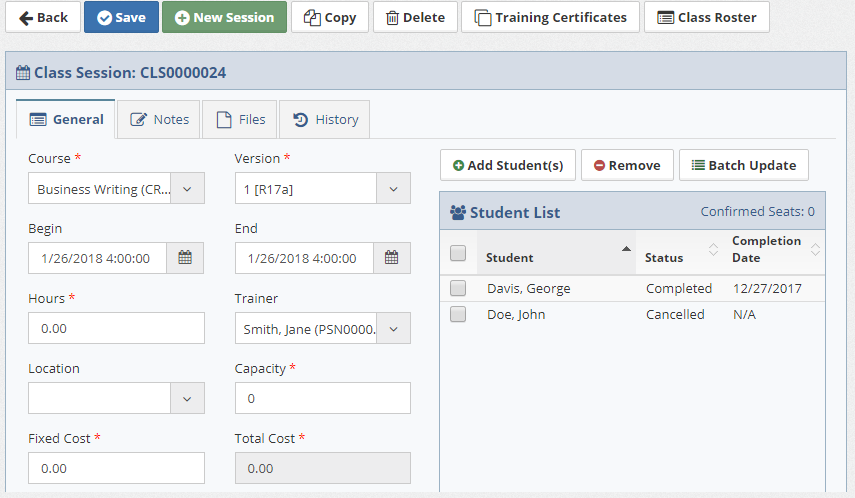
Task: Click Add Student(s) button
Action: 508,165
